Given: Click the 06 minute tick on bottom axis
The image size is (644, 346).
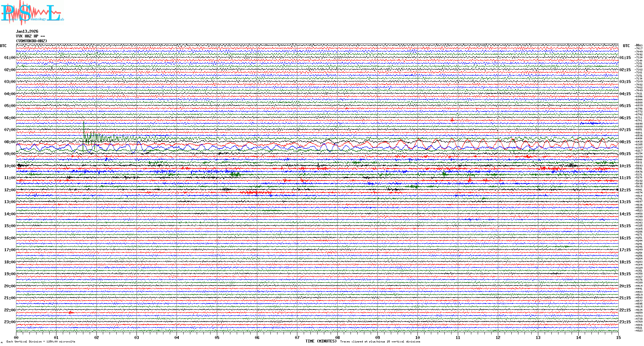Looking at the screenshot, I should coord(257,337).
